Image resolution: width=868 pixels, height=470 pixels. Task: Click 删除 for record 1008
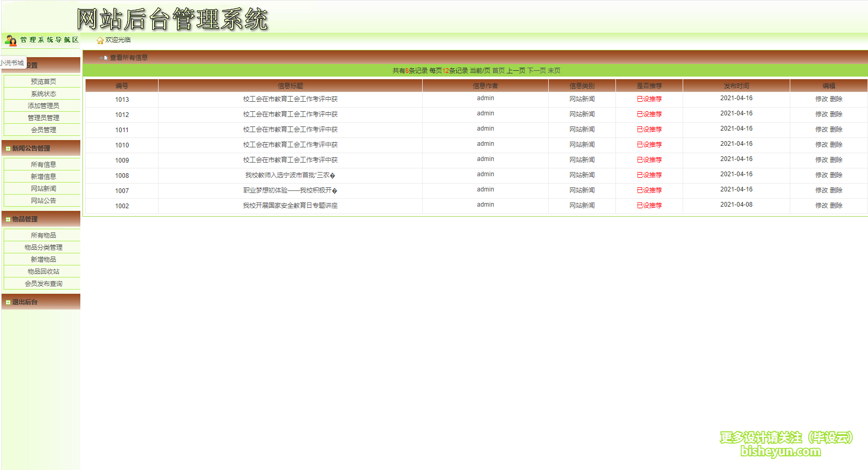point(836,175)
